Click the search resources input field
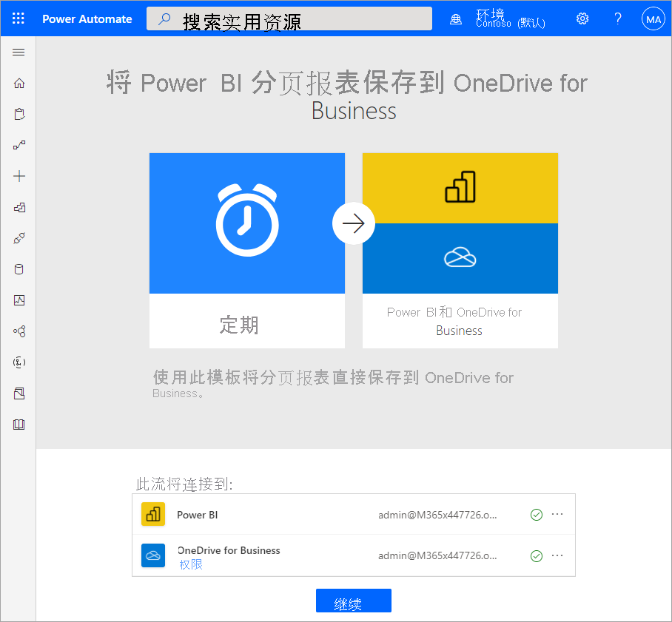This screenshot has height=622, width=672. point(289,18)
